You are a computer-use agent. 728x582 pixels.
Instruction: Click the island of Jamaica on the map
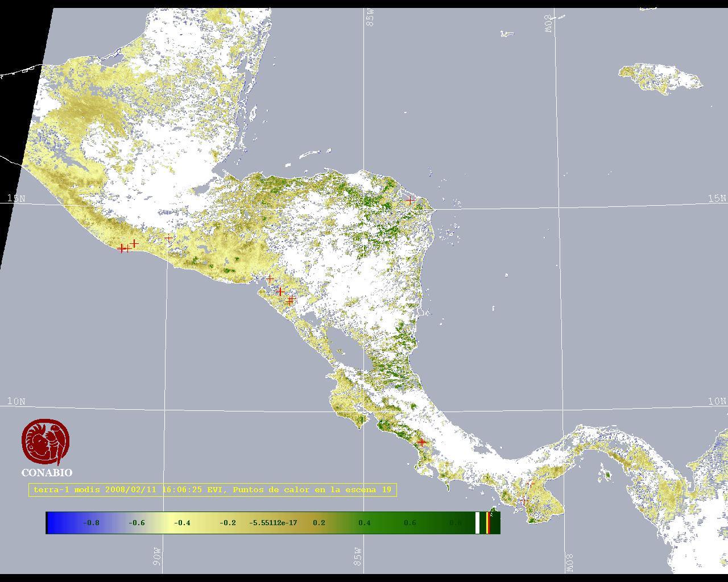[x=660, y=78]
